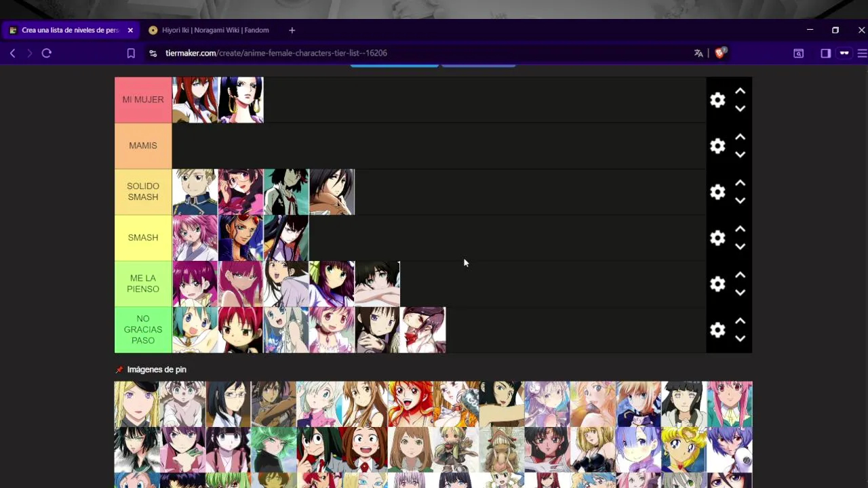Image resolution: width=868 pixels, height=488 pixels.
Task: Move SOLIDO SMASH row up with arrow
Action: pos(741,183)
